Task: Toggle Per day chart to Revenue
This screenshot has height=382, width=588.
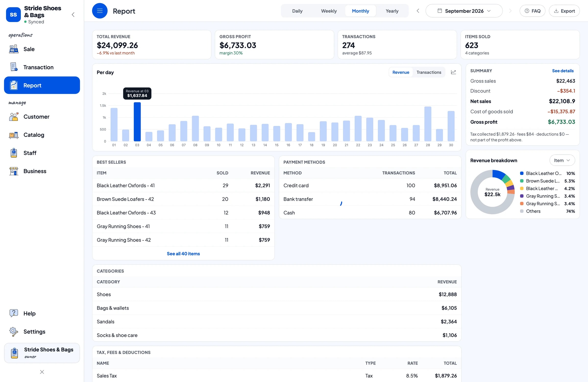Action: [401, 72]
